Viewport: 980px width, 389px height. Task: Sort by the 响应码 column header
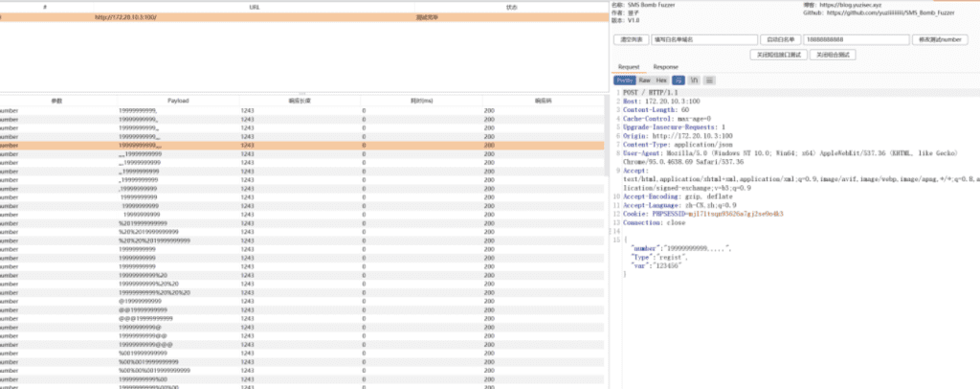(x=544, y=101)
